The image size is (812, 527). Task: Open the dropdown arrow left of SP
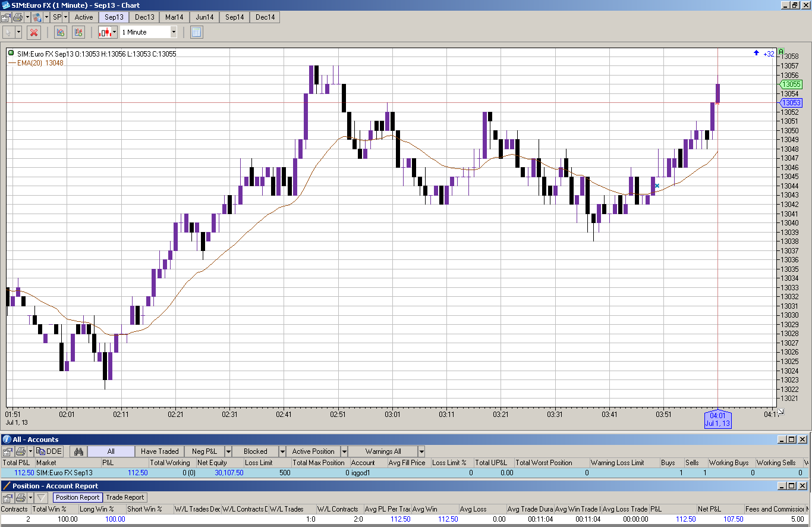point(46,17)
